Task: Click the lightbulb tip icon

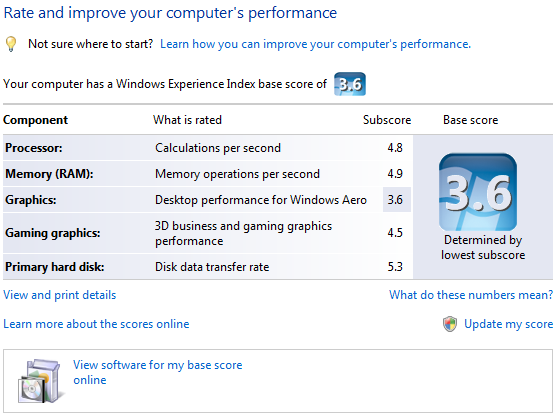Action: (x=11, y=44)
